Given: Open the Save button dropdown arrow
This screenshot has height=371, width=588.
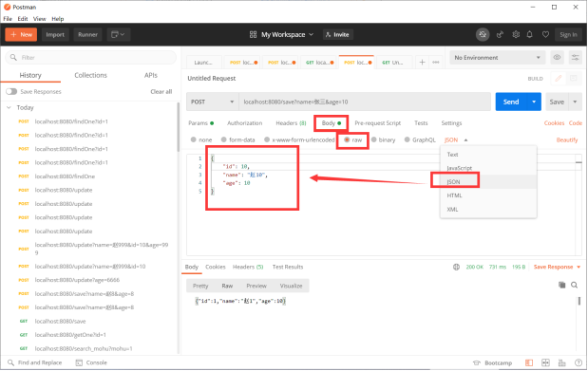Looking at the screenshot, I should (x=575, y=102).
